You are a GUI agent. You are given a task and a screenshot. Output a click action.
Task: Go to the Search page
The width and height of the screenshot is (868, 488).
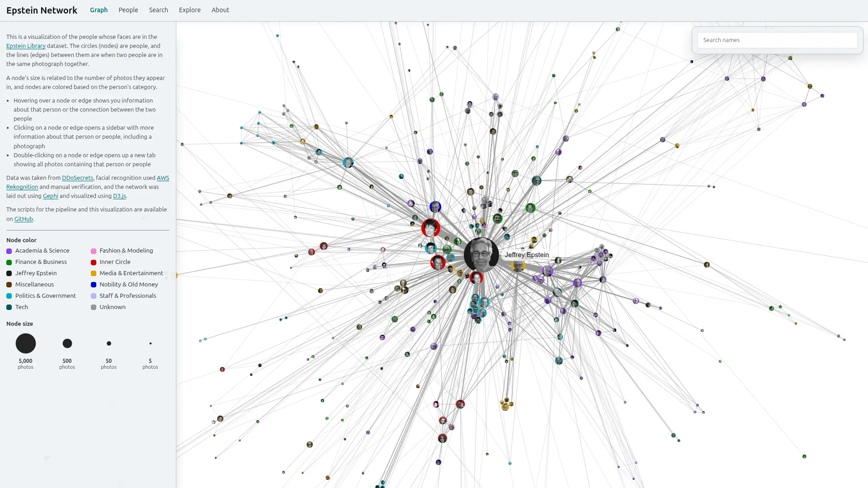click(159, 10)
